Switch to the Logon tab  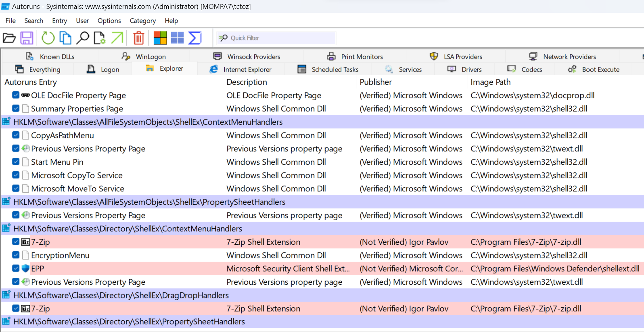[103, 69]
